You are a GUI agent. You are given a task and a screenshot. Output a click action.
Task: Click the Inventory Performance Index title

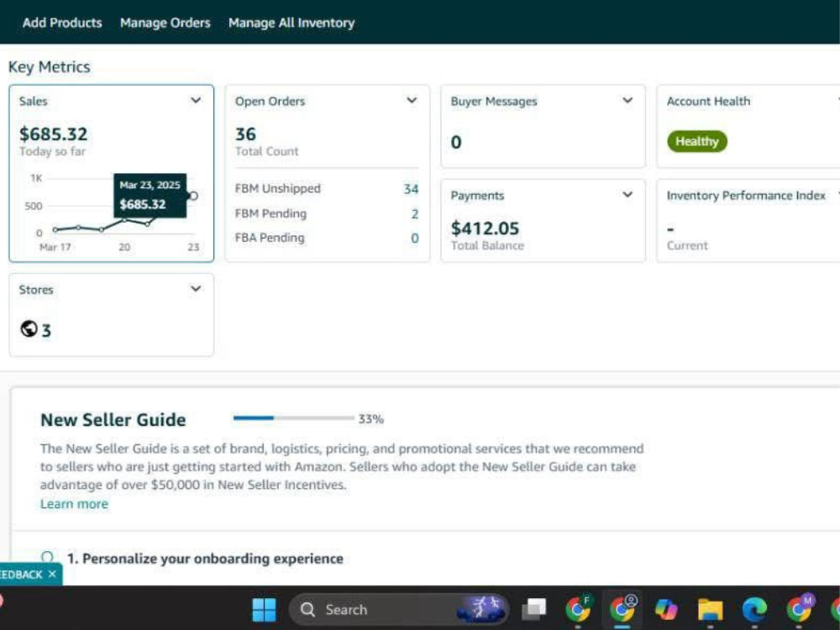(x=746, y=196)
